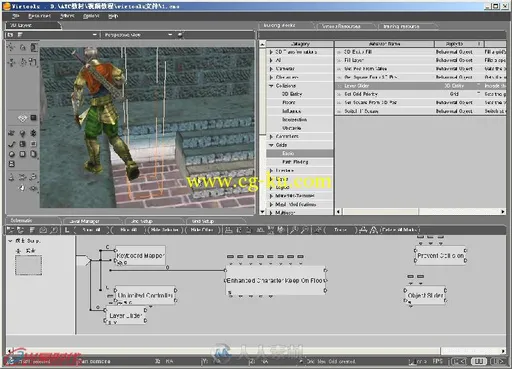Click the Create Curve icon
512x369 pixels.
[12, 144]
